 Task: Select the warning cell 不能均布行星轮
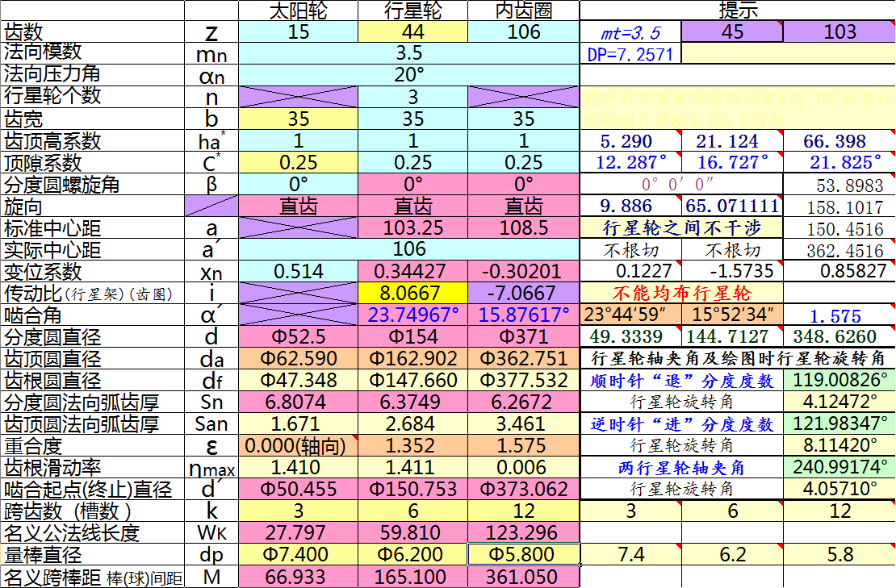[681, 293]
